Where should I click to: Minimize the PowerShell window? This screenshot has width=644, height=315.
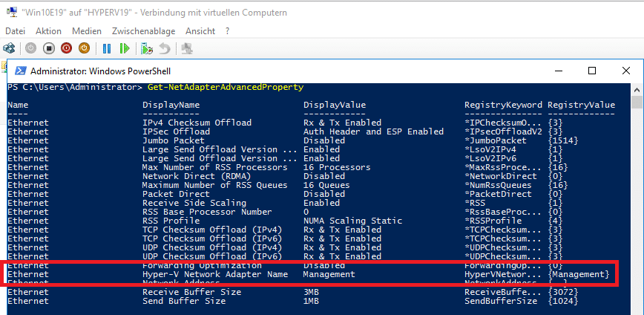[558, 71]
